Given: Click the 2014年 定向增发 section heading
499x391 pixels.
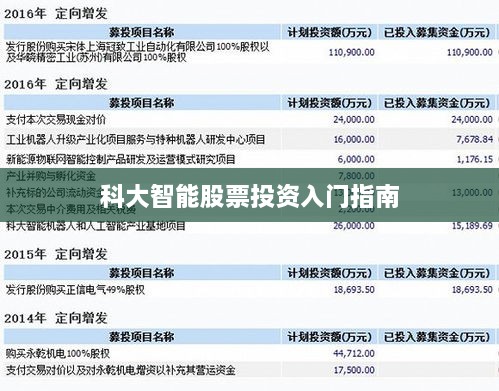Looking at the screenshot, I should tap(56, 318).
